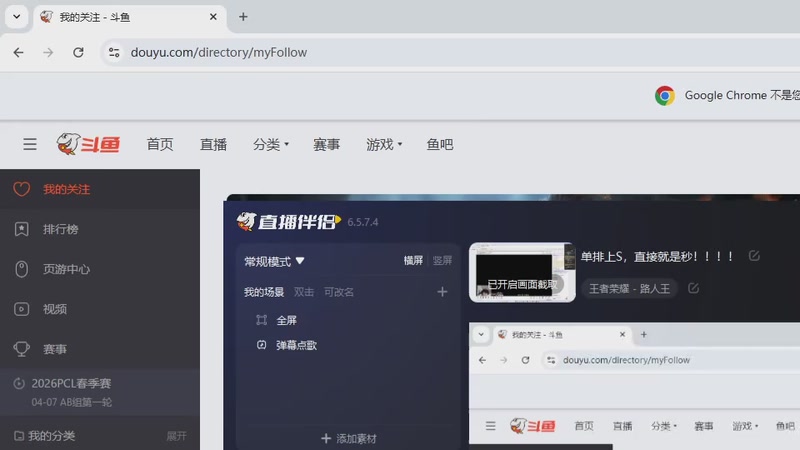This screenshot has width=800, height=450.
Task: Click the nested window's tab dropdown arrow
Action: click(x=481, y=335)
